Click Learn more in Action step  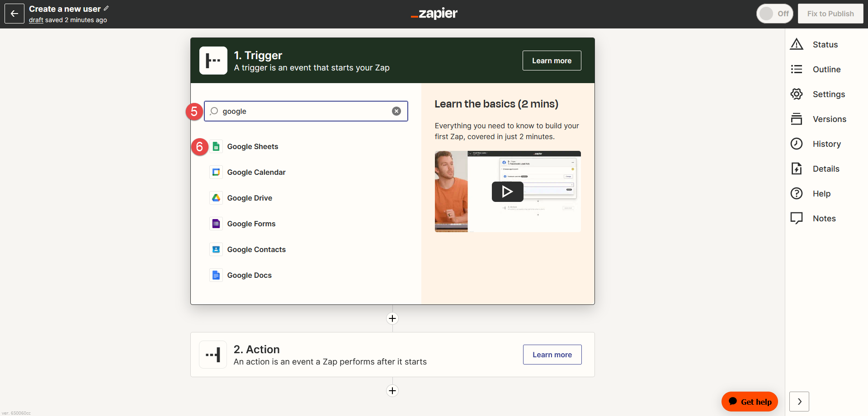[552, 355]
